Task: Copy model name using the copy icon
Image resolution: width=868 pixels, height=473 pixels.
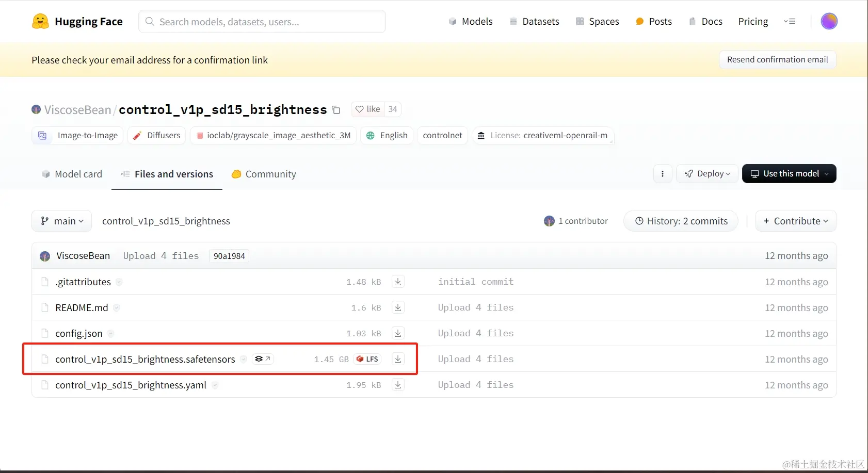Action: [x=336, y=110]
